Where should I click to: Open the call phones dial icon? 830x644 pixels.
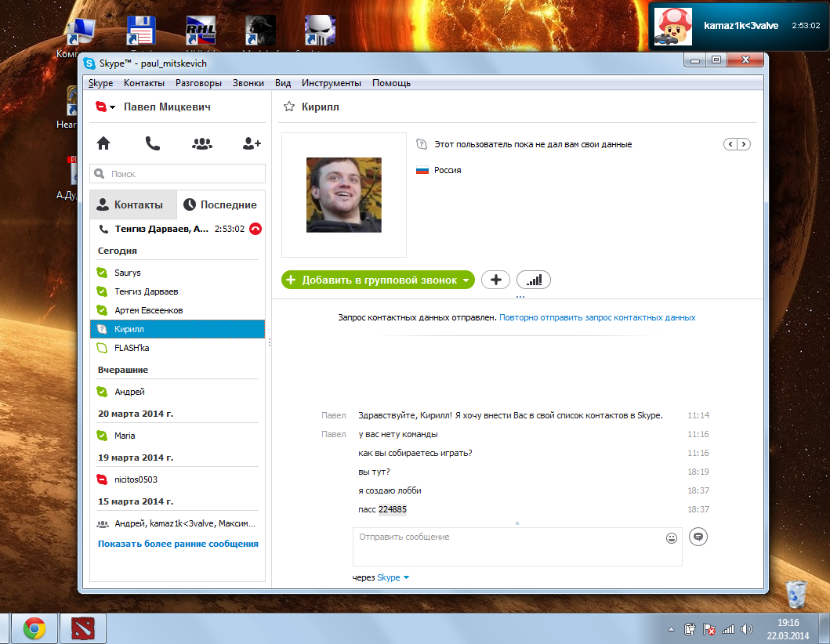coord(153,143)
